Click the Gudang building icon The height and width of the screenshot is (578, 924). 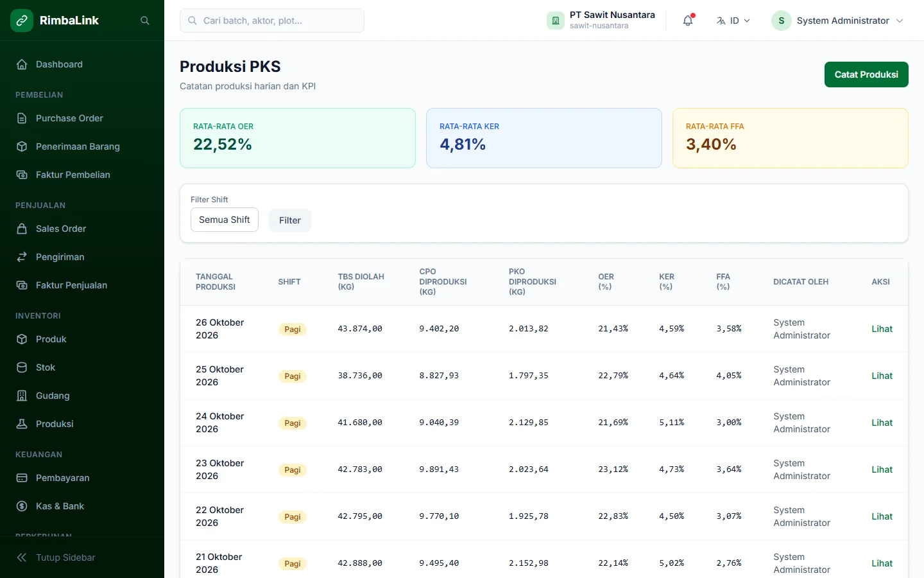click(x=22, y=396)
